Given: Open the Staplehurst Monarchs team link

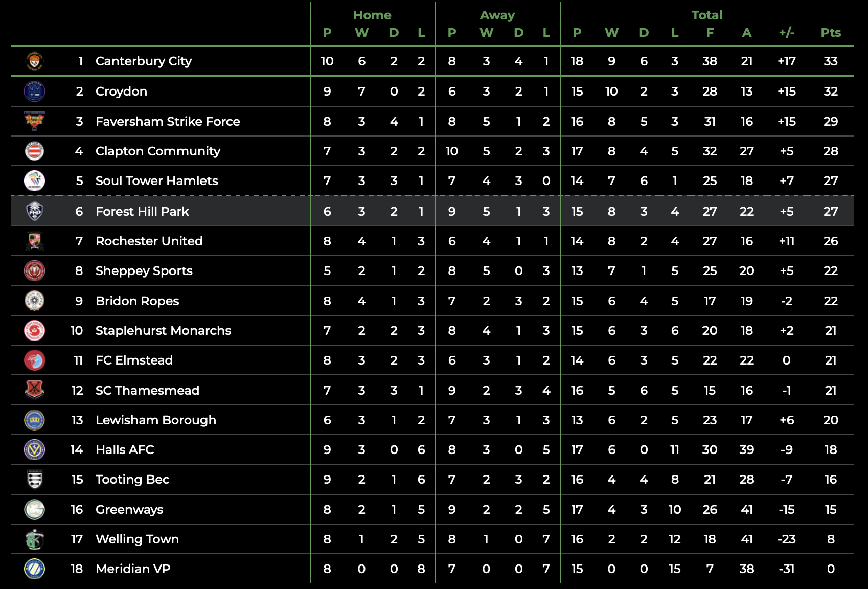Looking at the screenshot, I should pos(163,330).
